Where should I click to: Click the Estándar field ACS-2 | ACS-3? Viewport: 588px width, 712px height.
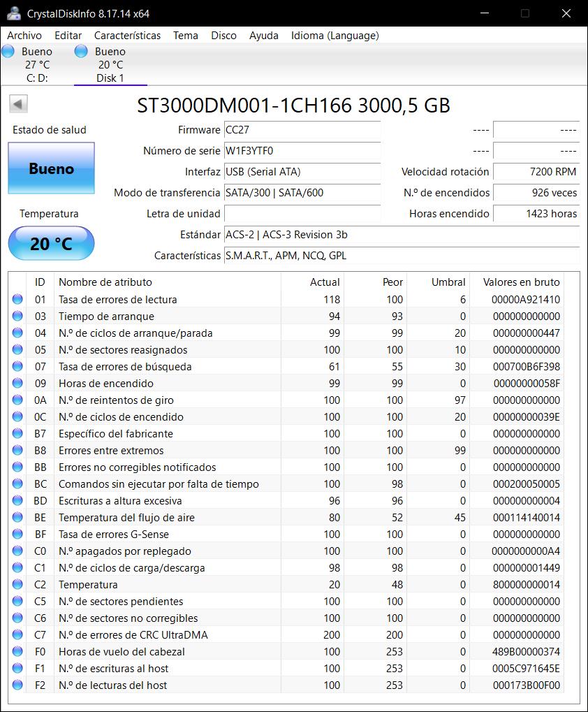402,235
